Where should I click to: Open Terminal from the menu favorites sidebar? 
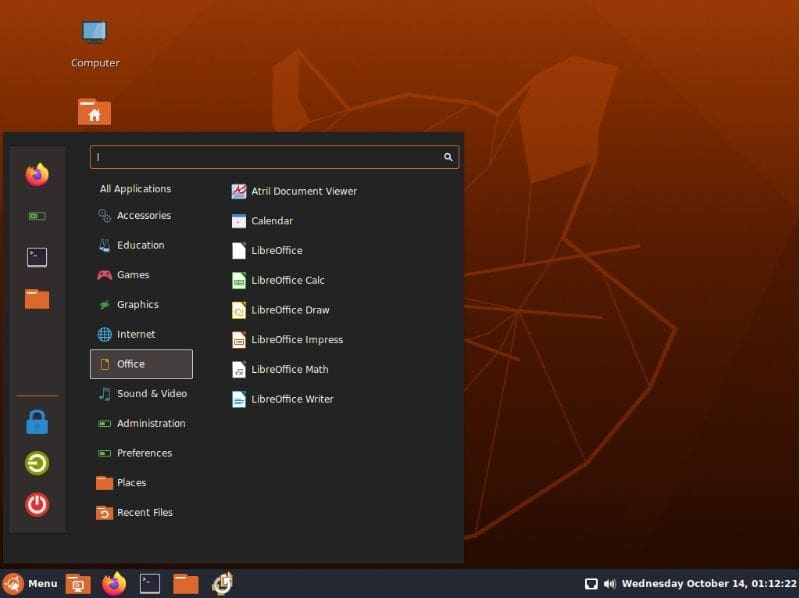coord(37,257)
